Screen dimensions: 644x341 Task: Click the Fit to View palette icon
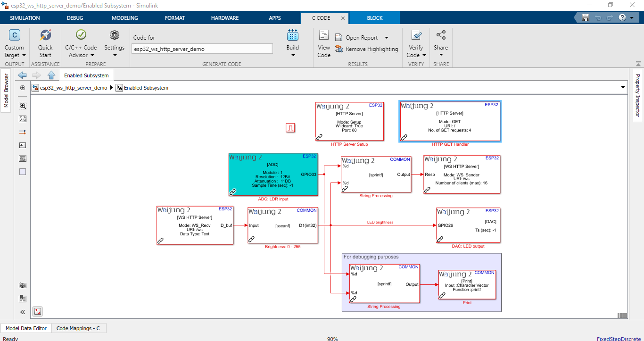[x=23, y=119]
